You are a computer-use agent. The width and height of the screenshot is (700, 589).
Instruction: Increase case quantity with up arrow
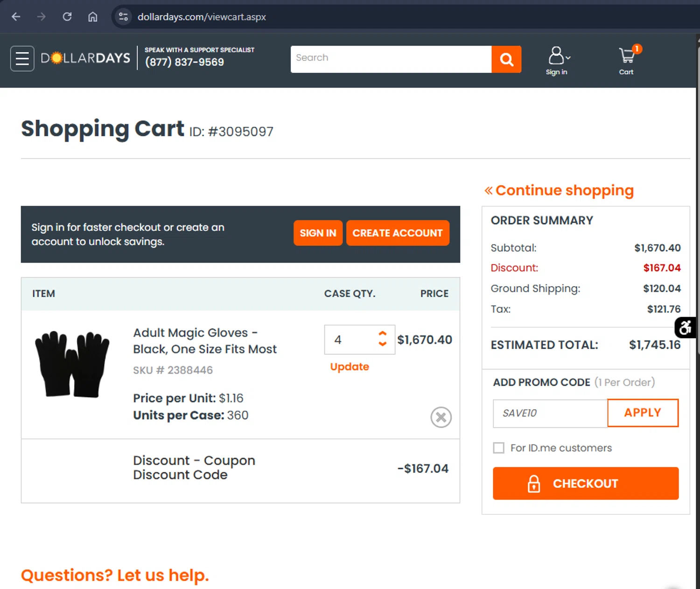(x=383, y=334)
